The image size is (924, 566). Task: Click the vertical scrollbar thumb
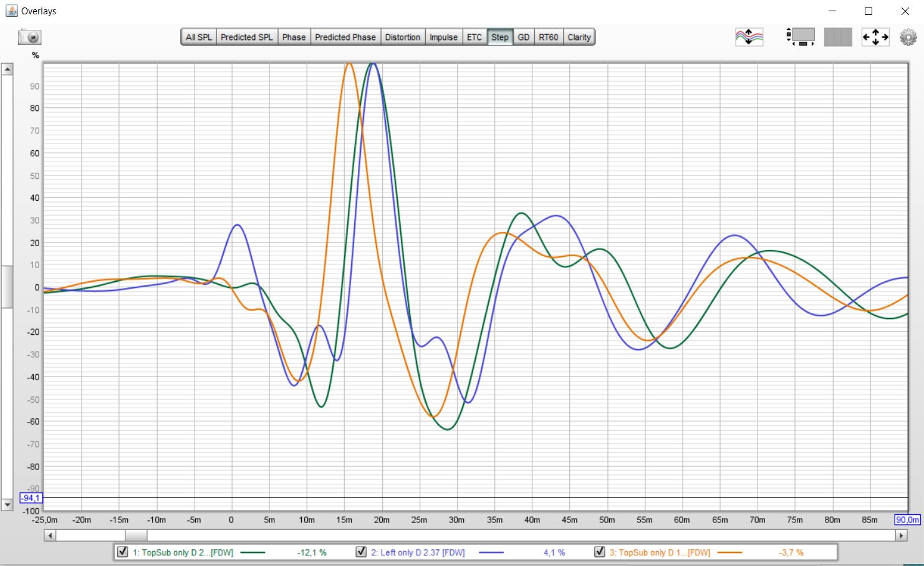click(x=7, y=287)
